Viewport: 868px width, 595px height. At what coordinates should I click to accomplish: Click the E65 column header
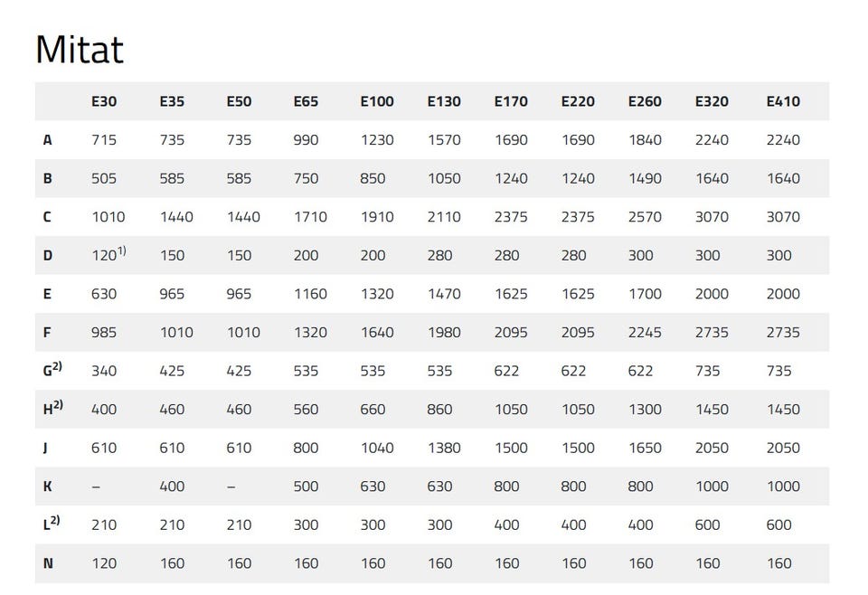(307, 101)
